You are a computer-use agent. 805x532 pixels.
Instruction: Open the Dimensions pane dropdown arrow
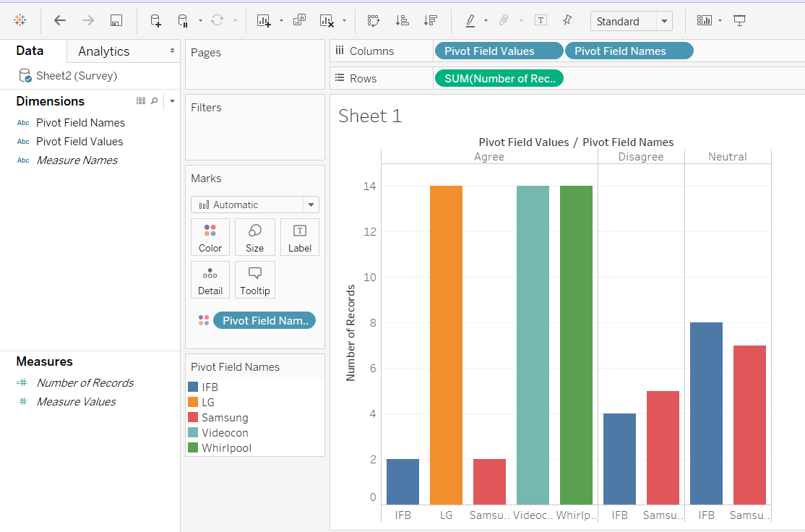coord(172,101)
